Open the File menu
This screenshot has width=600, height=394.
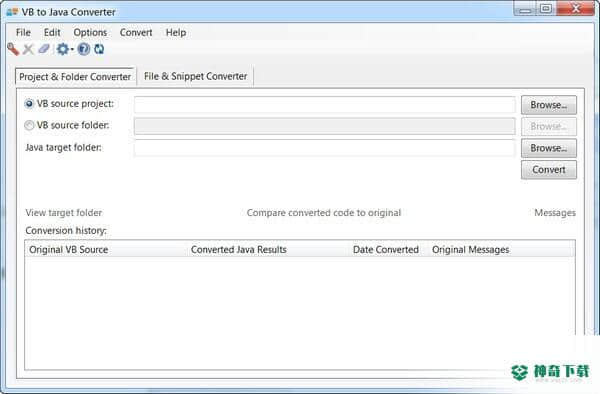click(x=23, y=33)
